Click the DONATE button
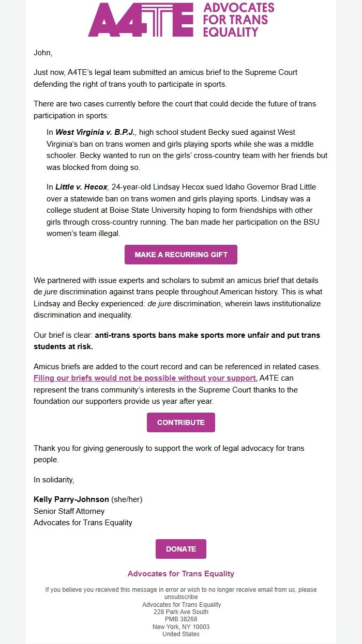This screenshot has width=362, height=644. (x=180, y=548)
